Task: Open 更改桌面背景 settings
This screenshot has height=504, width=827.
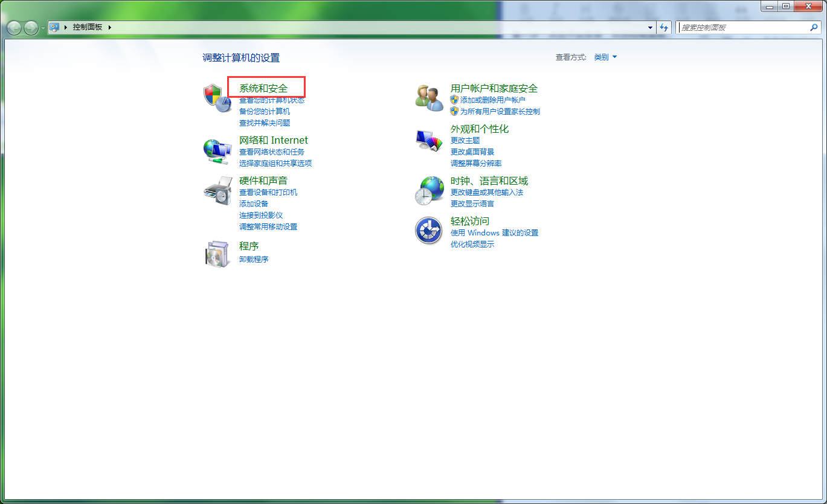Action: [472, 152]
